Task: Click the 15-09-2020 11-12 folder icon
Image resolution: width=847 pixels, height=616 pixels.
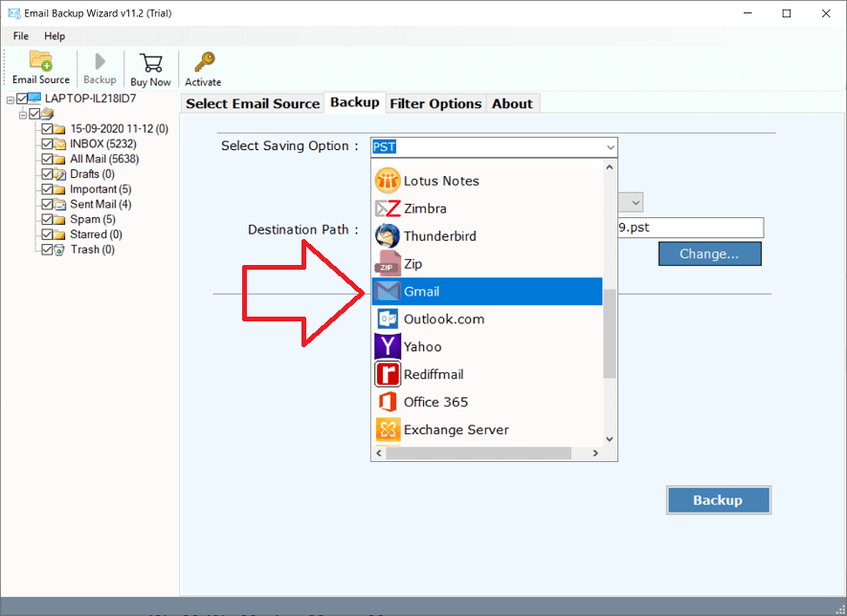Action: click(59, 129)
